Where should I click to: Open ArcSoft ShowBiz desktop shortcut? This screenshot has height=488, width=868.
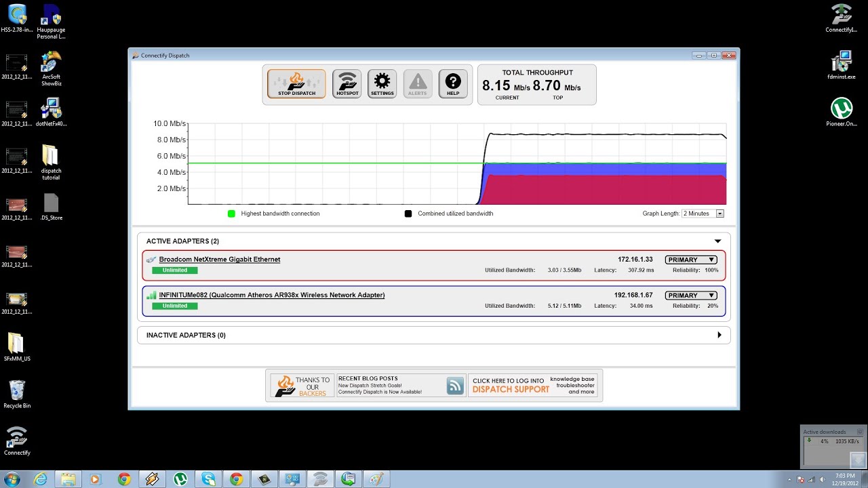tap(51, 68)
